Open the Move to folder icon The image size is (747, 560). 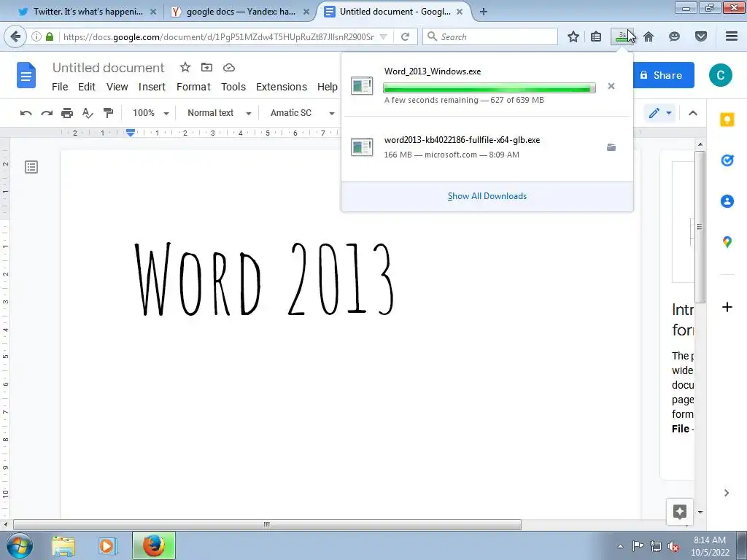[206, 68]
